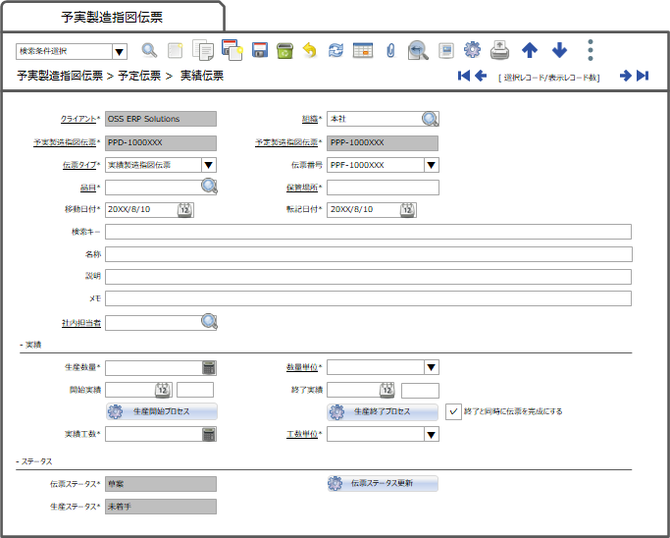Click the toolbar process gear icon
The width and height of the screenshot is (670, 538).
point(472,50)
